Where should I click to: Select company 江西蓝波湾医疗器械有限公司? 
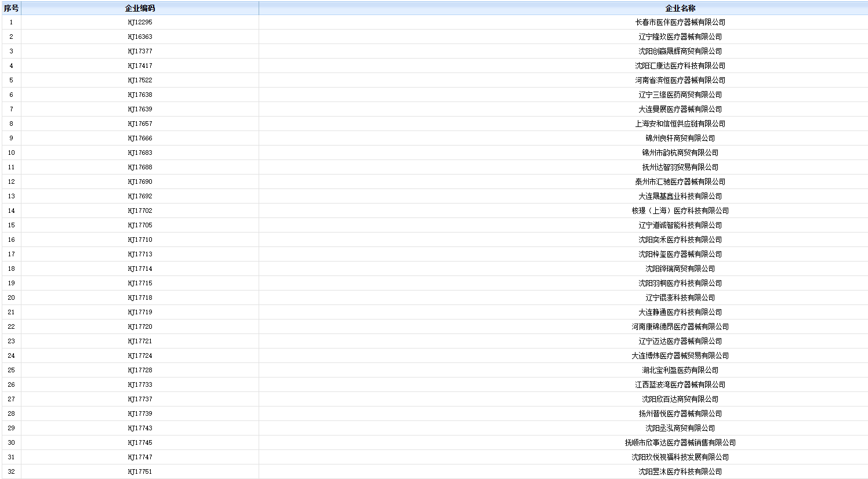coord(680,384)
